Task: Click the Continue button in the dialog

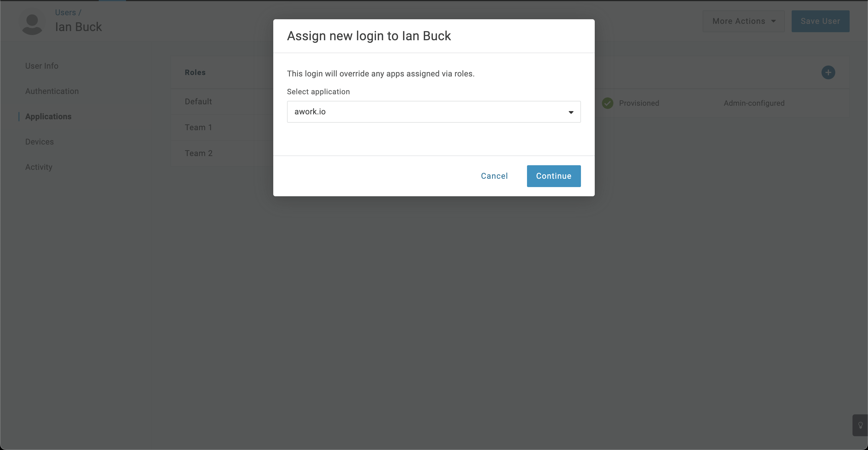Action: tap(554, 176)
